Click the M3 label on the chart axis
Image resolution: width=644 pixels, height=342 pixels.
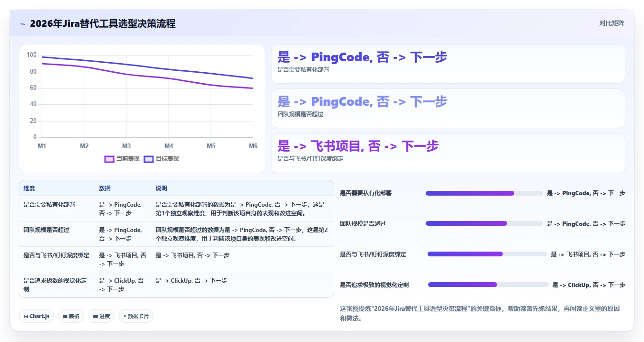(126, 146)
